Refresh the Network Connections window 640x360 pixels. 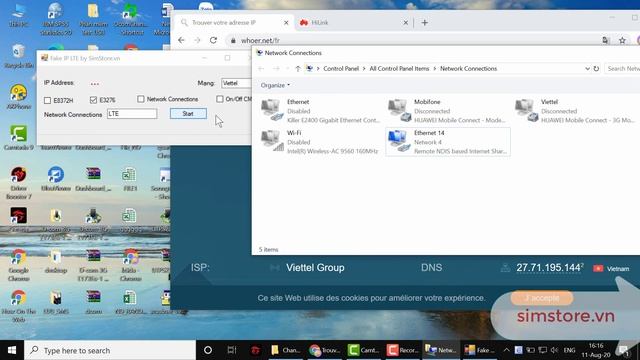point(596,69)
